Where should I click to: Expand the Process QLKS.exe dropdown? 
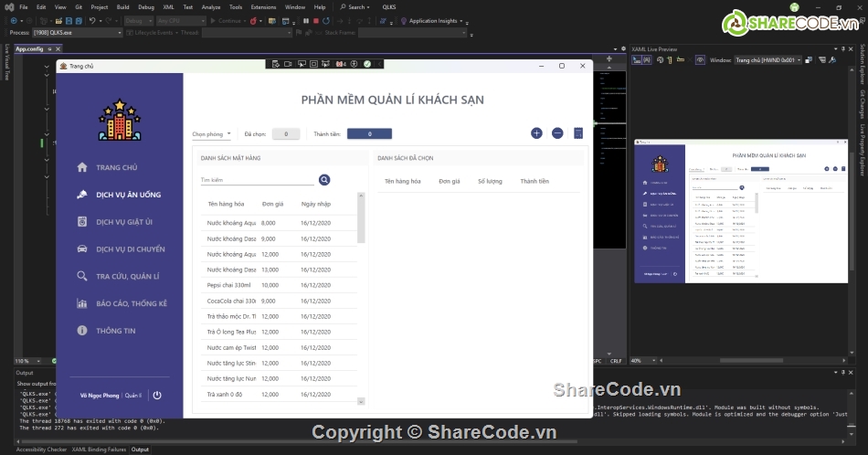pyautogui.click(x=119, y=33)
